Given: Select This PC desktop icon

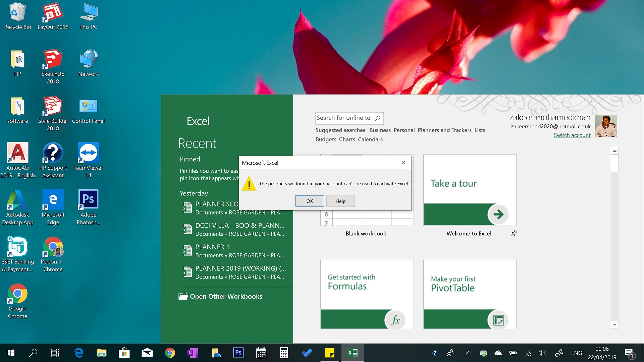Looking at the screenshot, I should tap(89, 16).
